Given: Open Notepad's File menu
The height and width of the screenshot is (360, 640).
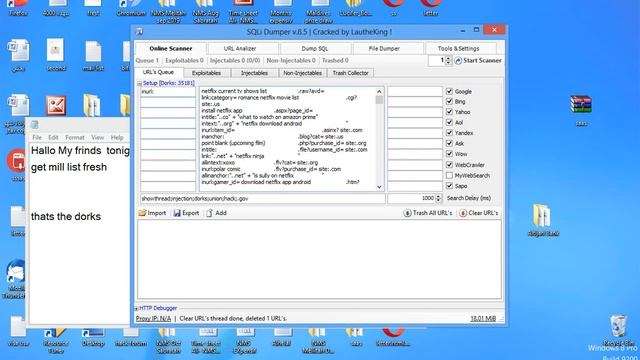Looking at the screenshot, I should [37, 138].
